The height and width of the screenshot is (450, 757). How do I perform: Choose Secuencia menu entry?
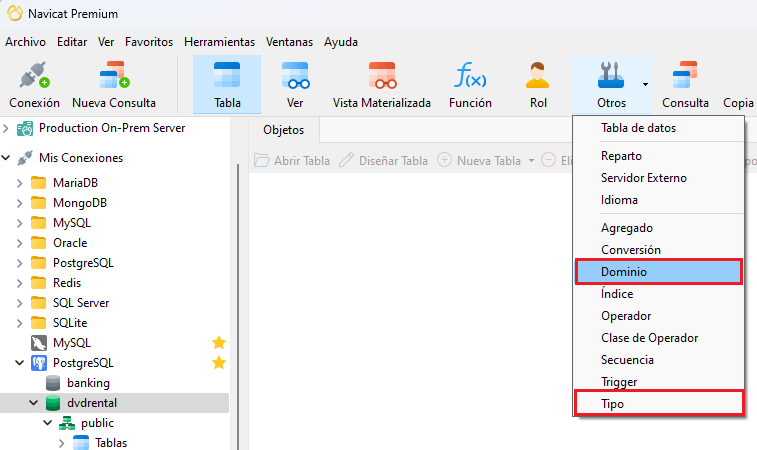(x=659, y=360)
